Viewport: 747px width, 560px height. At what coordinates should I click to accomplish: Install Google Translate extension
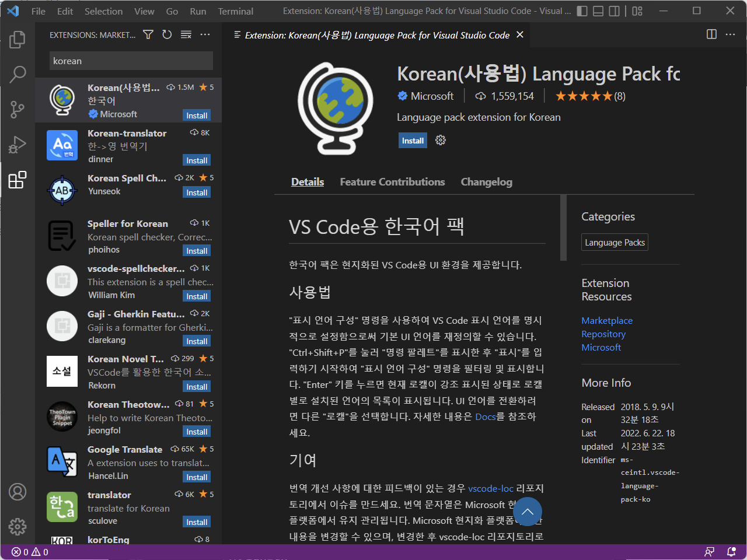[197, 477]
